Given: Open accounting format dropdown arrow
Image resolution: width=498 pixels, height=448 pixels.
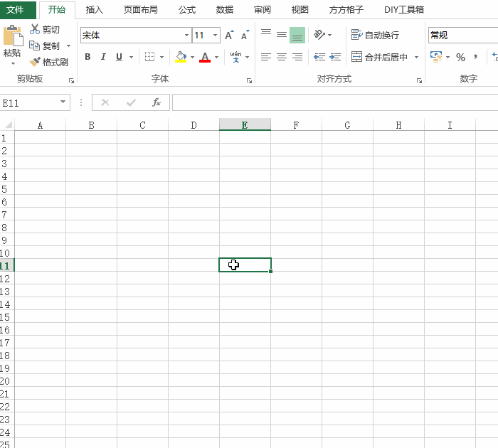Looking at the screenshot, I should tap(447, 57).
